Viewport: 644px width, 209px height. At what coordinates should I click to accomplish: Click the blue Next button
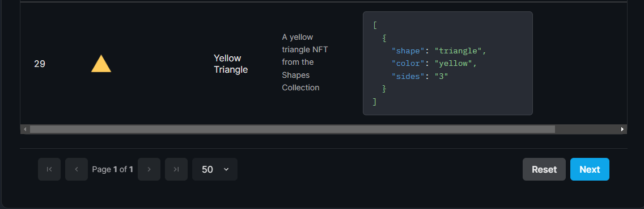[x=590, y=169]
